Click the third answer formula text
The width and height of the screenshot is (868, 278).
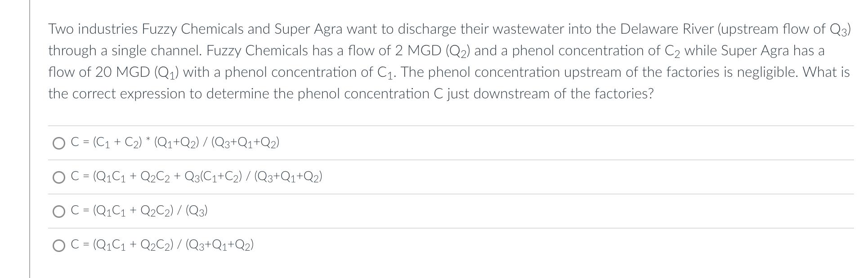[x=139, y=210]
